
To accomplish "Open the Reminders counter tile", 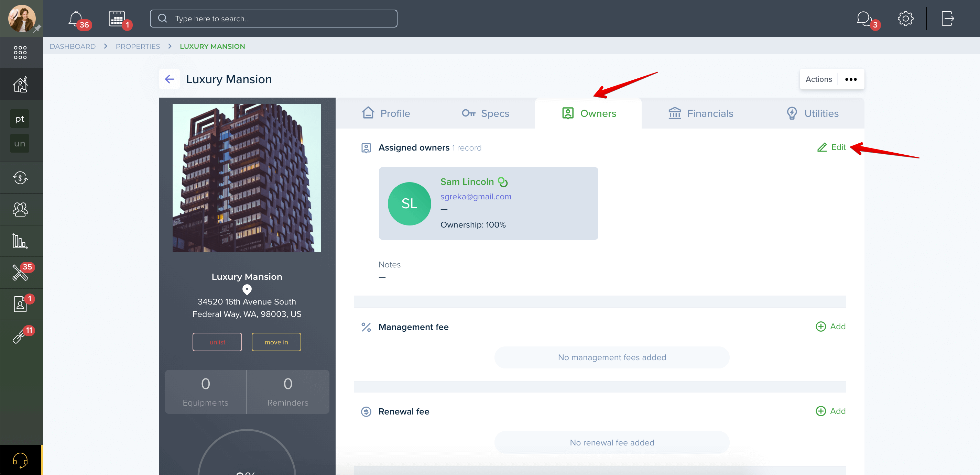I will pyautogui.click(x=288, y=391).
